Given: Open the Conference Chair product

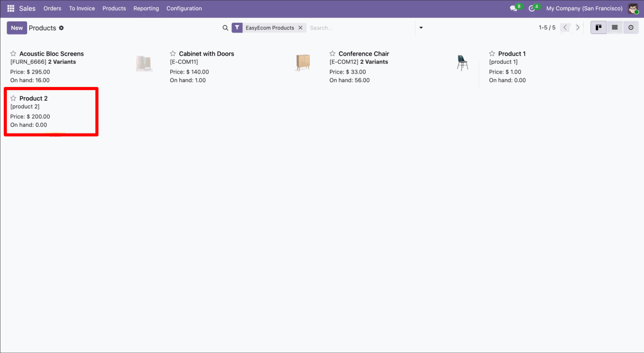Looking at the screenshot, I should pyautogui.click(x=364, y=54).
